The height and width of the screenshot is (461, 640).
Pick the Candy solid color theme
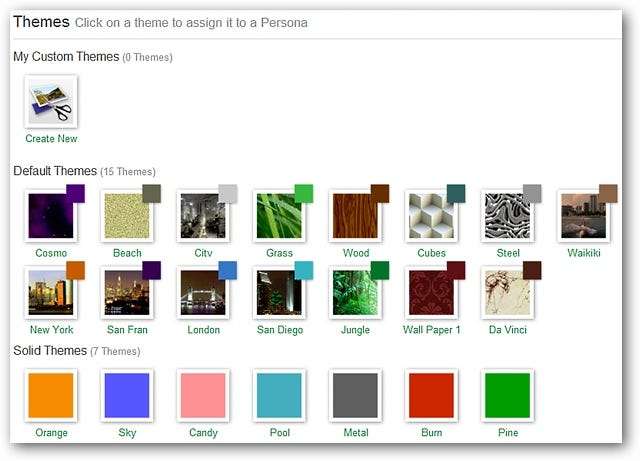point(203,395)
